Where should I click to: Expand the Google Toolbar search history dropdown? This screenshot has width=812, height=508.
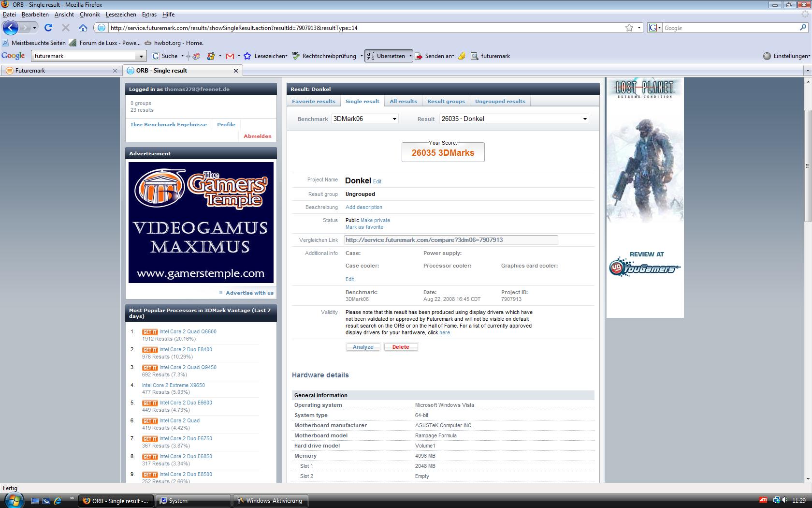tap(141, 56)
